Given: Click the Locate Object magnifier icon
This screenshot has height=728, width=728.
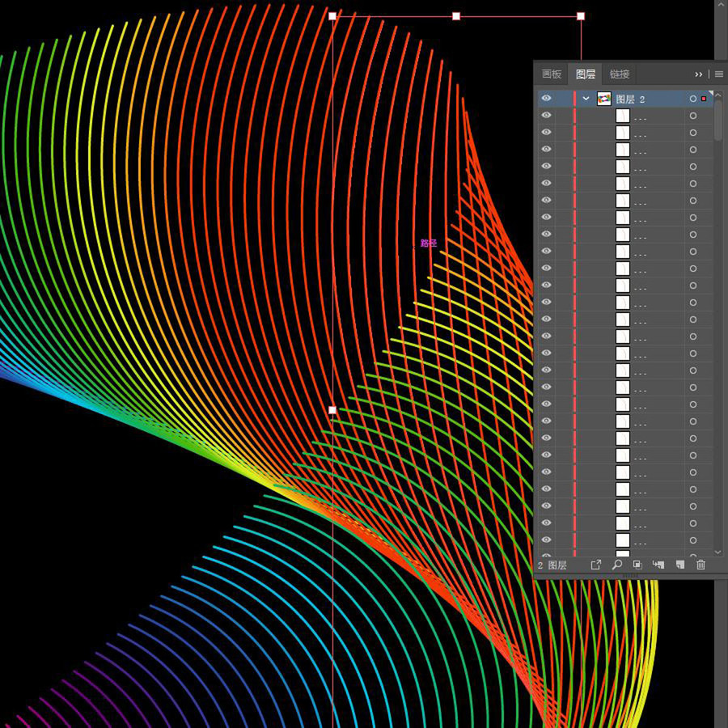Looking at the screenshot, I should (617, 565).
